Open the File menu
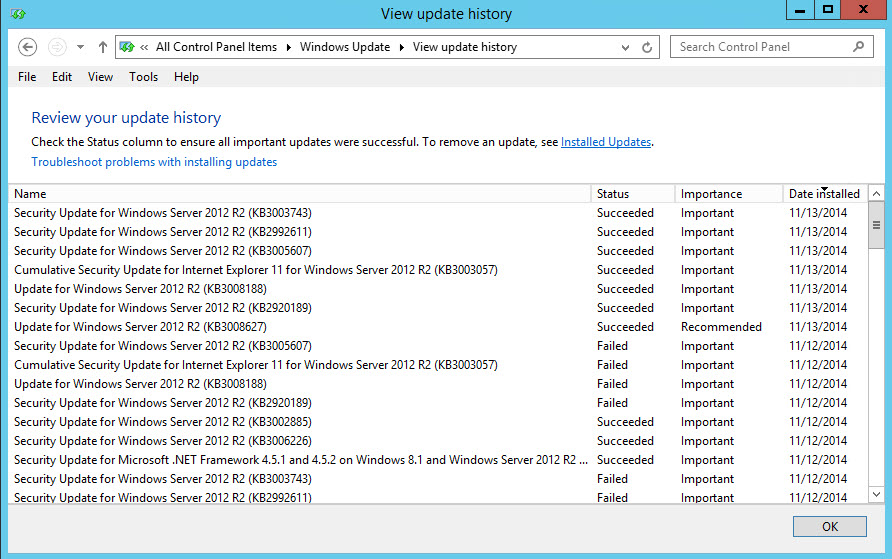Viewport: 892px width, 559px height. pos(27,77)
